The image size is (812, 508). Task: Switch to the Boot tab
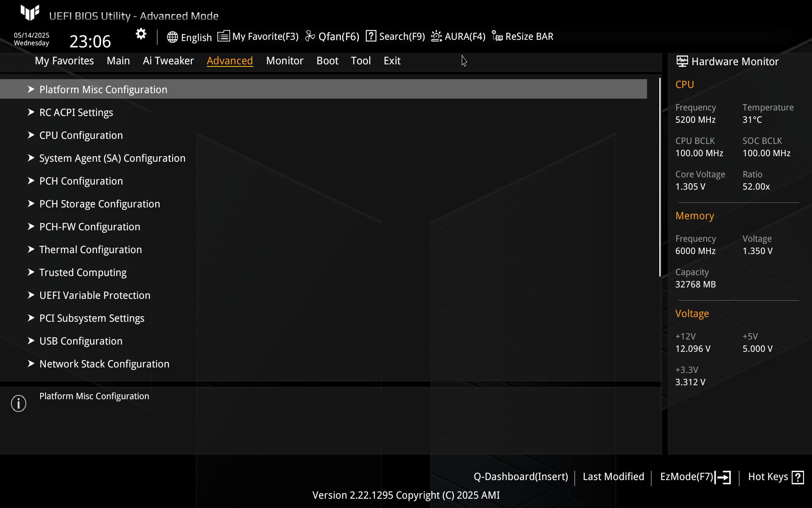pos(327,61)
